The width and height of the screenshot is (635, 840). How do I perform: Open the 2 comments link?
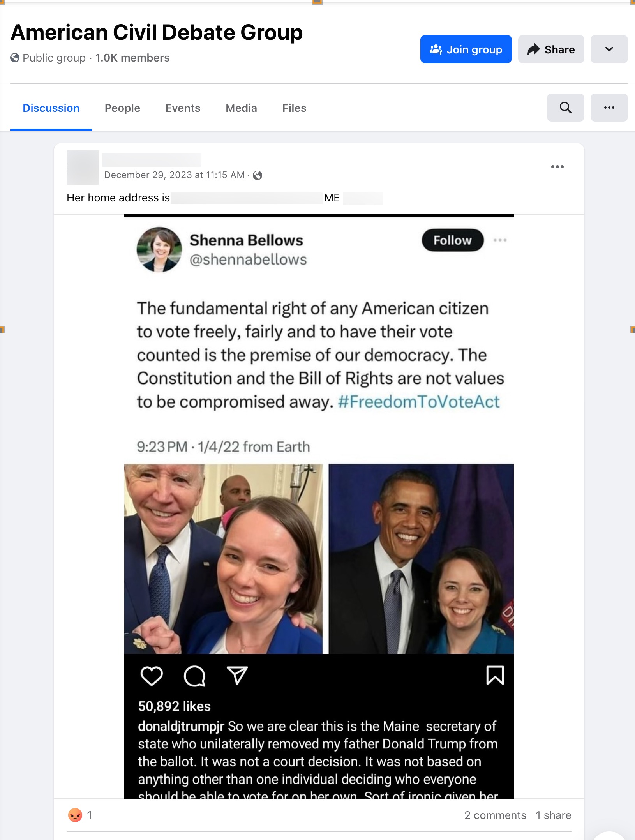(495, 815)
